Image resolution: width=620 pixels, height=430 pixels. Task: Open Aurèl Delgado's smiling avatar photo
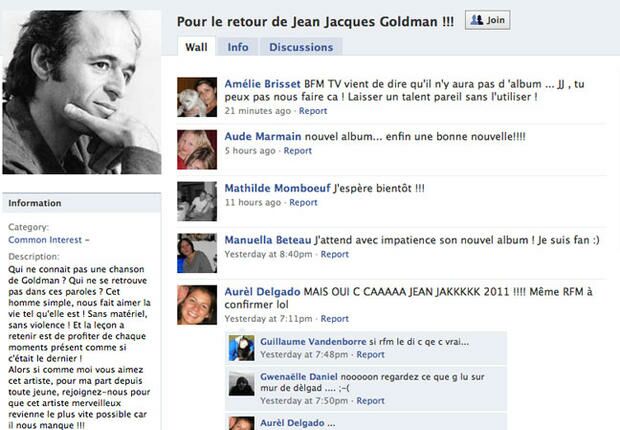(197, 305)
